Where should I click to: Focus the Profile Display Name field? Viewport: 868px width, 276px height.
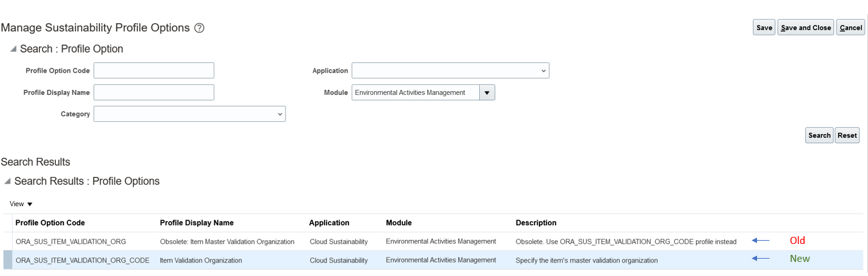click(154, 92)
